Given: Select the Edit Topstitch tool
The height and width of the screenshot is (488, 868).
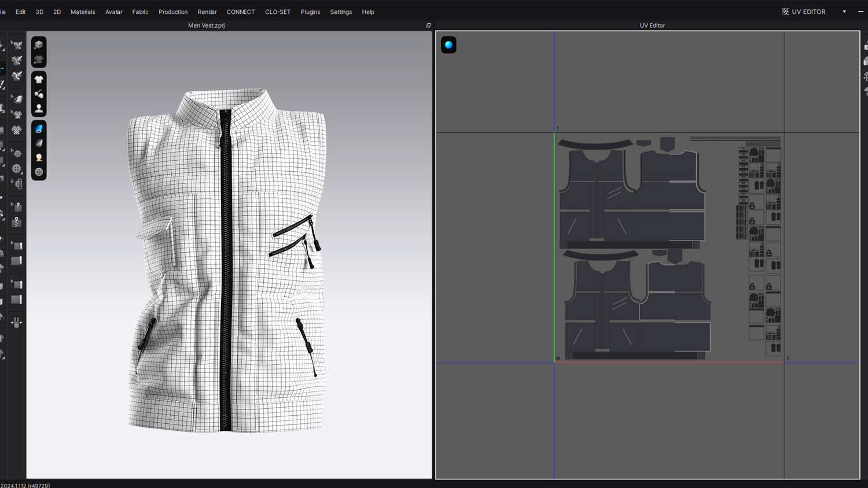Looking at the screenshot, I should pyautogui.click(x=17, y=45).
